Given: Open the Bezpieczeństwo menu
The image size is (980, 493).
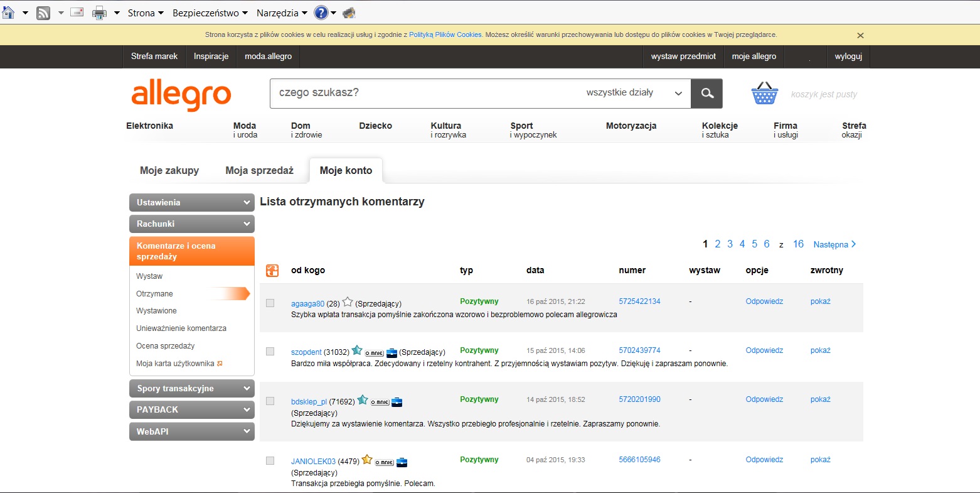Looking at the screenshot, I should [x=210, y=13].
